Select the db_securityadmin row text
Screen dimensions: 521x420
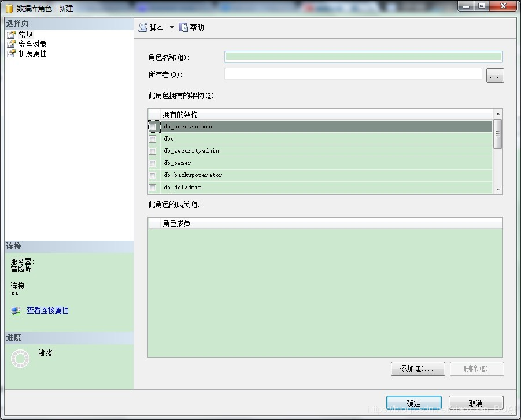(x=191, y=150)
